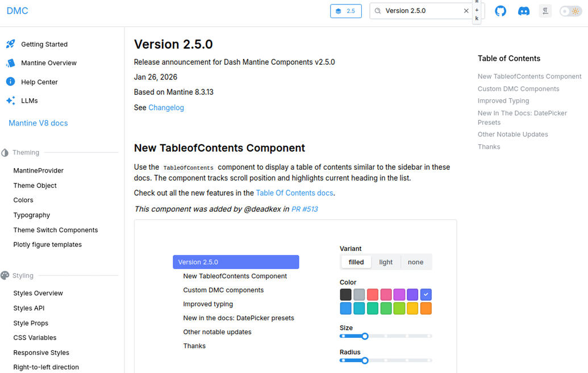Toggle light/dark theme switch
The height and width of the screenshot is (373, 588).
click(570, 10)
